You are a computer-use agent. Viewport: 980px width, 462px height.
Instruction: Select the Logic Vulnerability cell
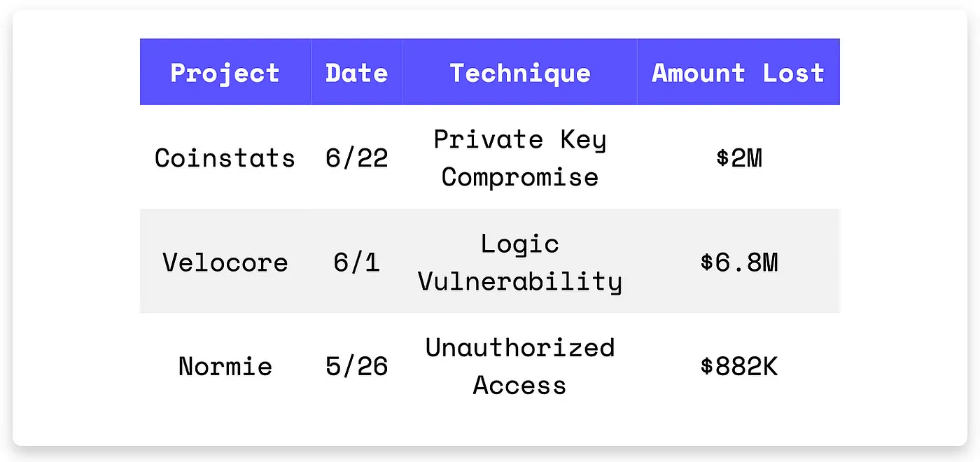520,262
